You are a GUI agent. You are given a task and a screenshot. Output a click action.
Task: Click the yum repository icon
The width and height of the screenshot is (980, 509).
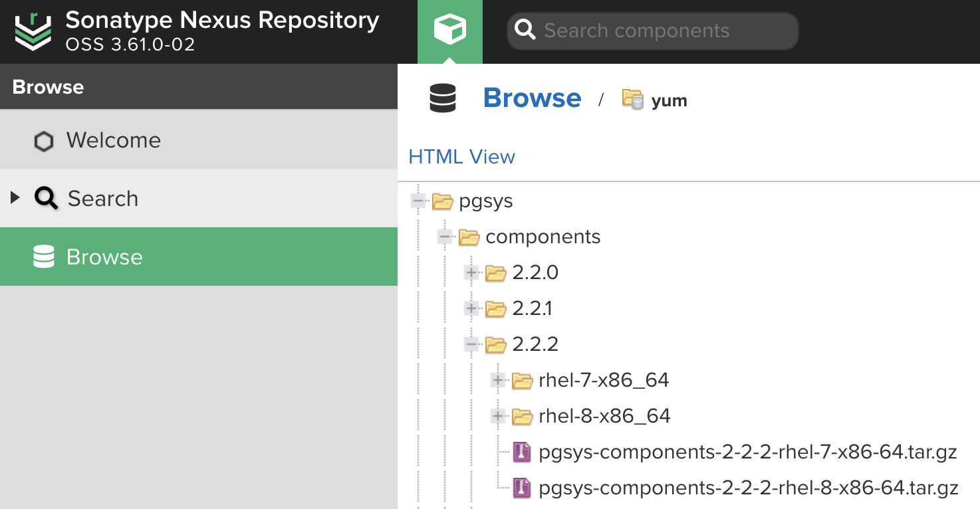coord(632,99)
